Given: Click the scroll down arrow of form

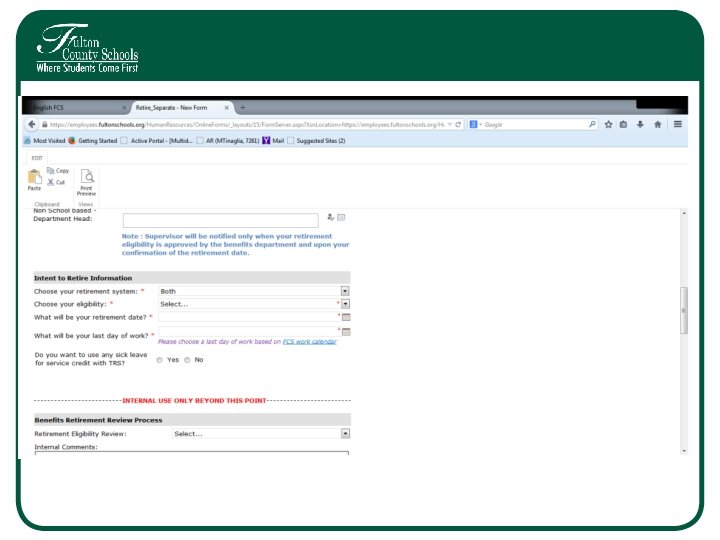Looking at the screenshot, I should 684,451.
